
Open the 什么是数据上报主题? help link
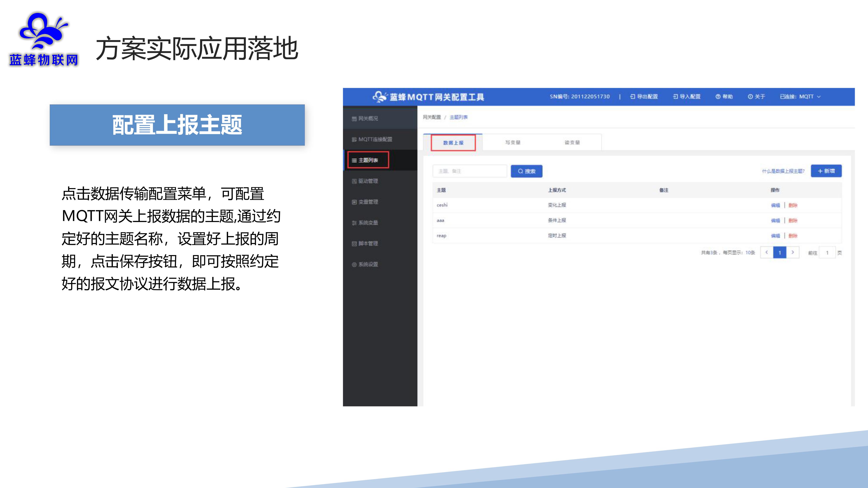(x=783, y=171)
